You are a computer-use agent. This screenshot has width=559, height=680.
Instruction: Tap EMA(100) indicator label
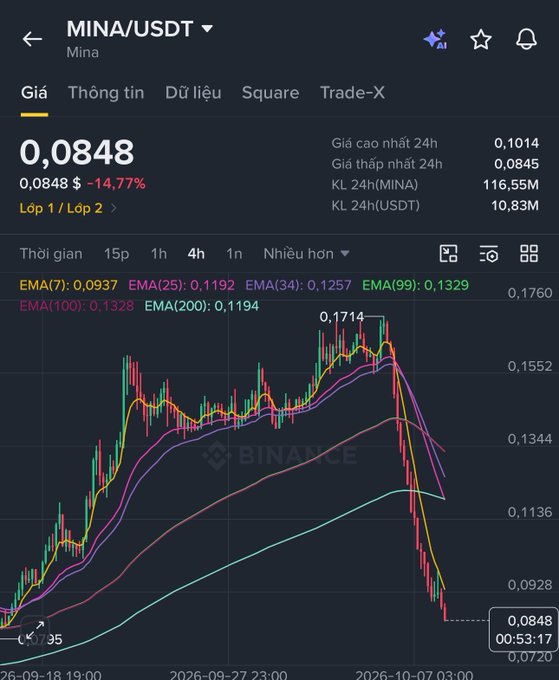click(77, 306)
